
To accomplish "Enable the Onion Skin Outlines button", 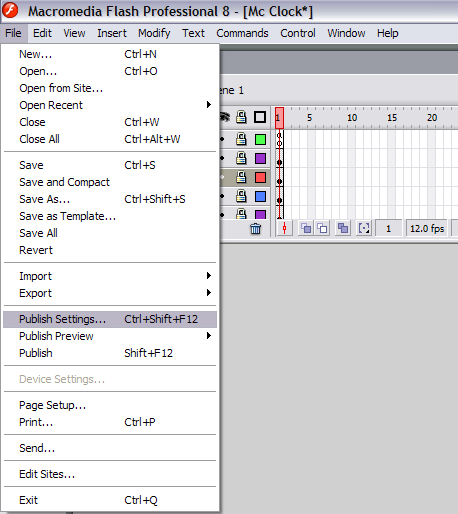I will click(322, 229).
